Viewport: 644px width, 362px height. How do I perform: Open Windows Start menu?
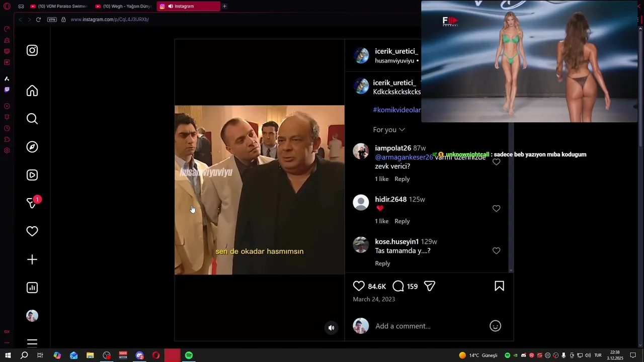(x=8, y=355)
